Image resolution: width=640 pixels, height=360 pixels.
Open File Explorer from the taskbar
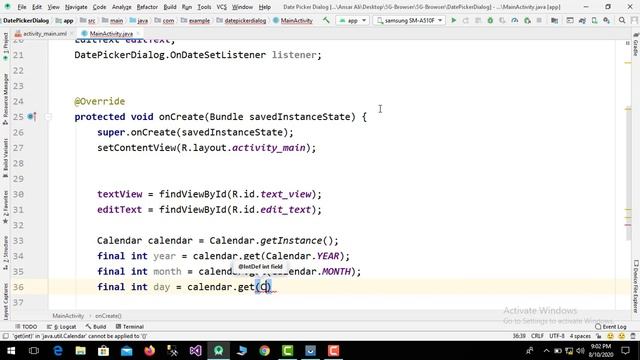tap(80, 351)
